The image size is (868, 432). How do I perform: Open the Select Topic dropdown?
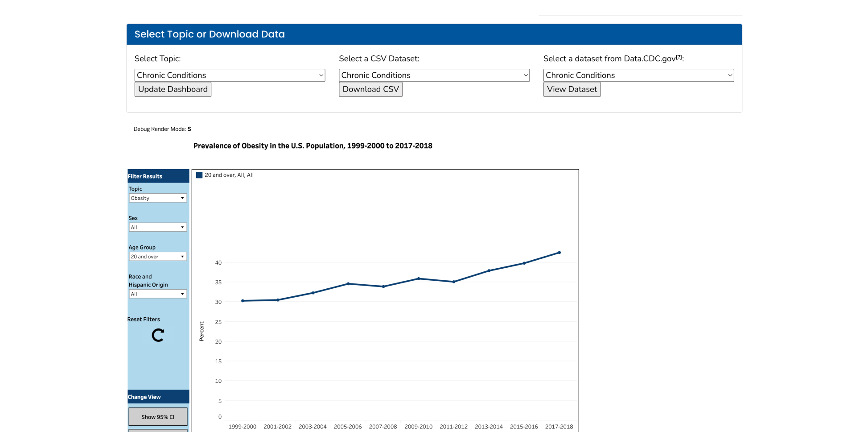point(230,75)
